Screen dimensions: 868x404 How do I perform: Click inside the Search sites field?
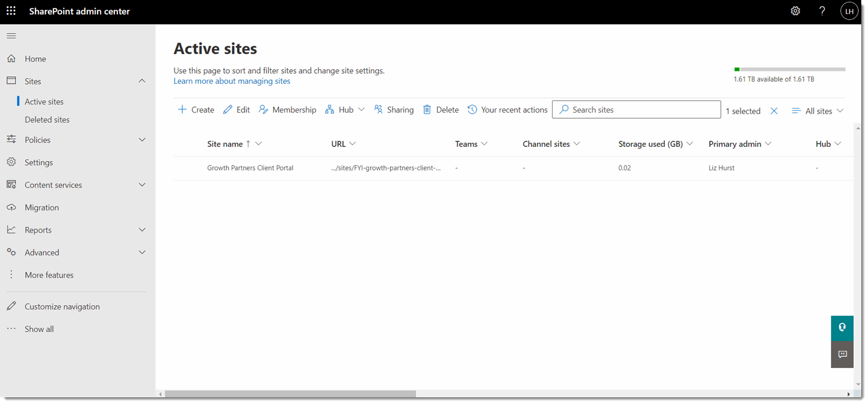pos(636,110)
